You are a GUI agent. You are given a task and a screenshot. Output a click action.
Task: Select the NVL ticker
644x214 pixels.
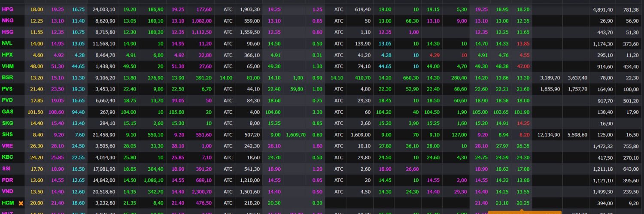click(x=7, y=43)
